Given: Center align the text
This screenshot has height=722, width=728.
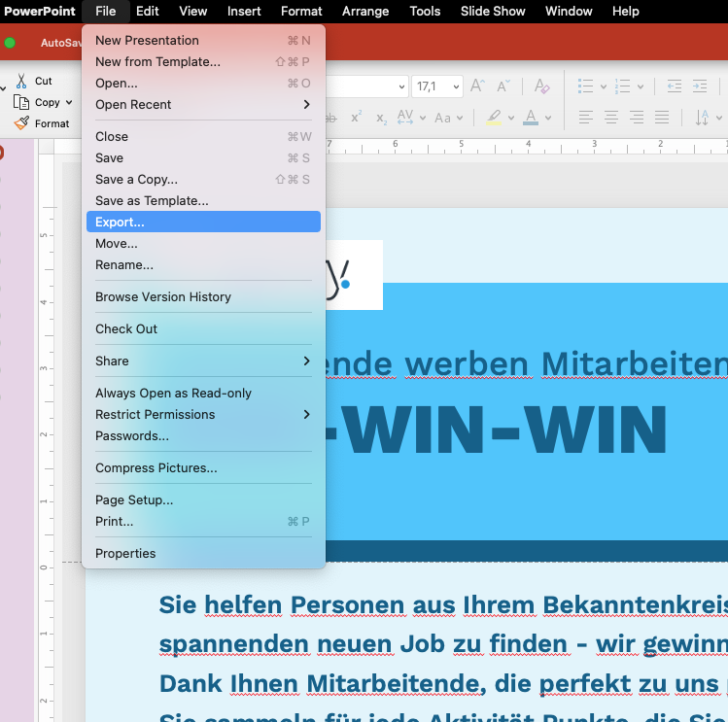Looking at the screenshot, I should coord(611,118).
